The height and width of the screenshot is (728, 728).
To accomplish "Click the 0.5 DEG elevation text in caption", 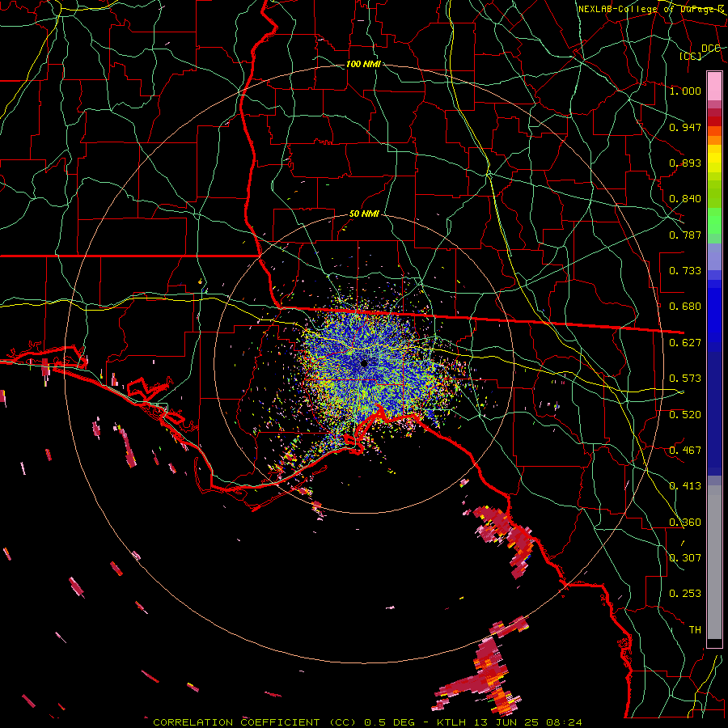I will click(389, 722).
